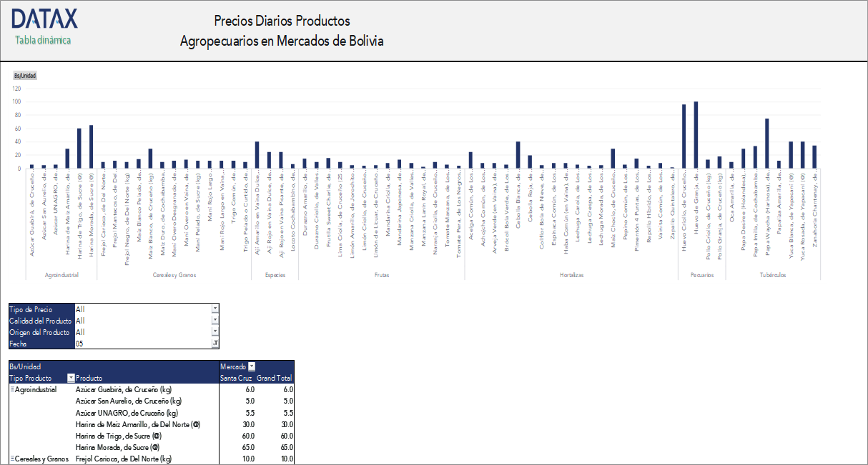868x465 pixels.
Task: Open the Mercado column filter dropdown
Action: point(250,367)
